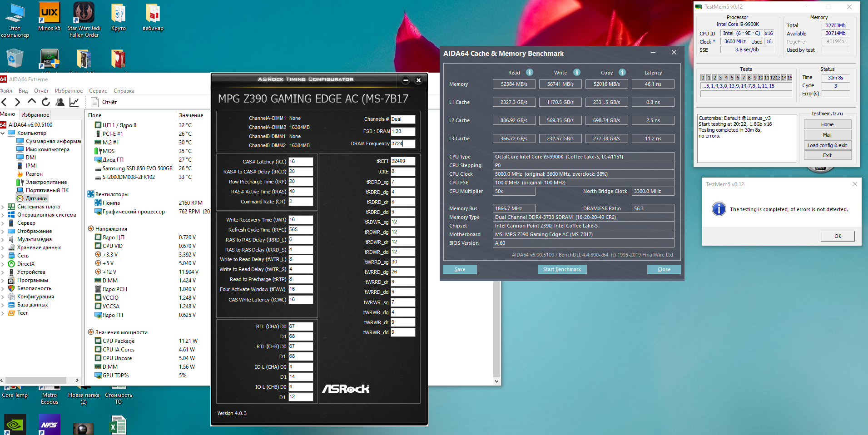Expand the Устройства tree node
The image size is (868, 435).
pos(3,272)
